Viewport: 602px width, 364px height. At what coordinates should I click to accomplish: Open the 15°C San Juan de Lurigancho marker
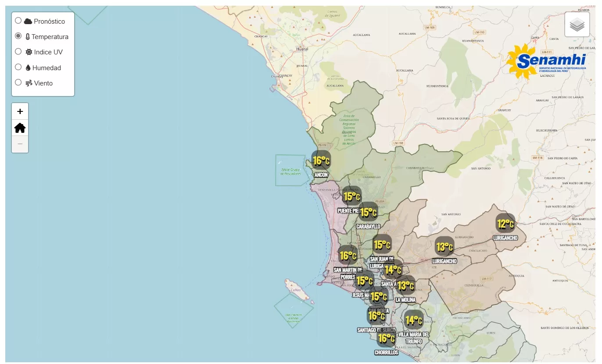[382, 244]
